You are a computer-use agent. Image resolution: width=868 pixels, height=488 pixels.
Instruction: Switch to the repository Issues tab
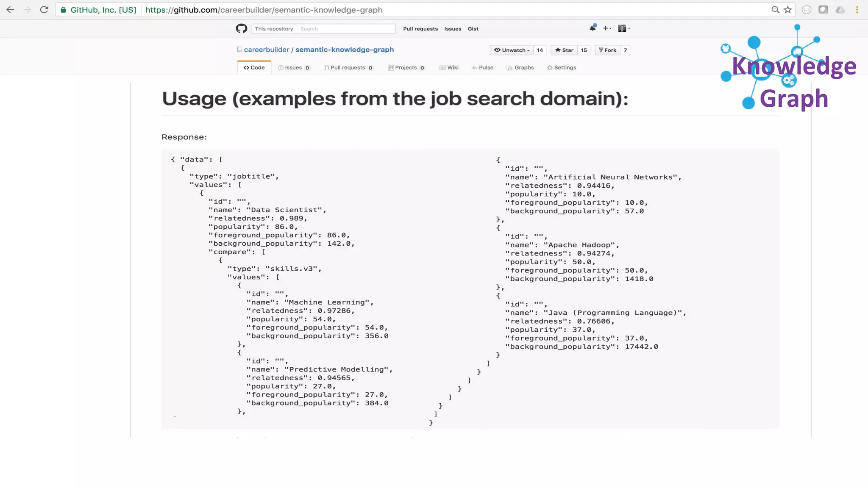coord(294,67)
